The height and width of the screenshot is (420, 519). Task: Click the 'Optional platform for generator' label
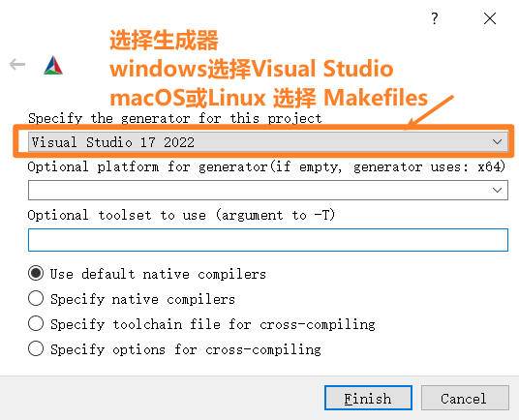coord(266,166)
